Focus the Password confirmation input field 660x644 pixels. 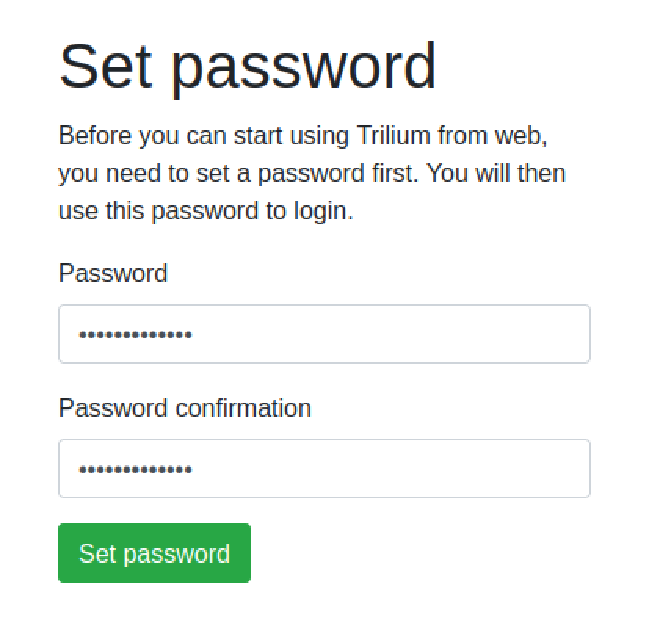[x=324, y=468]
